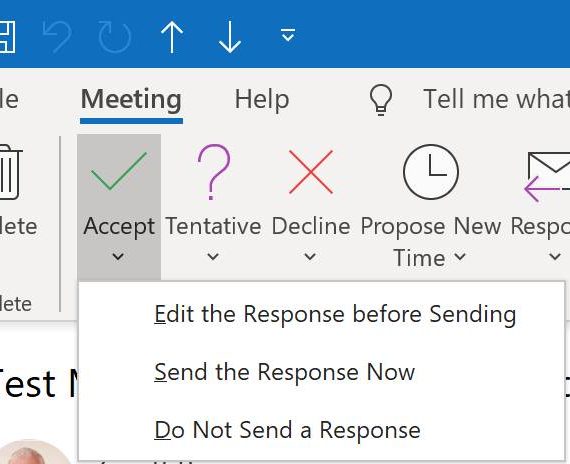This screenshot has width=570, height=464.
Task: Switch to the Help ribbon tab
Action: click(262, 99)
